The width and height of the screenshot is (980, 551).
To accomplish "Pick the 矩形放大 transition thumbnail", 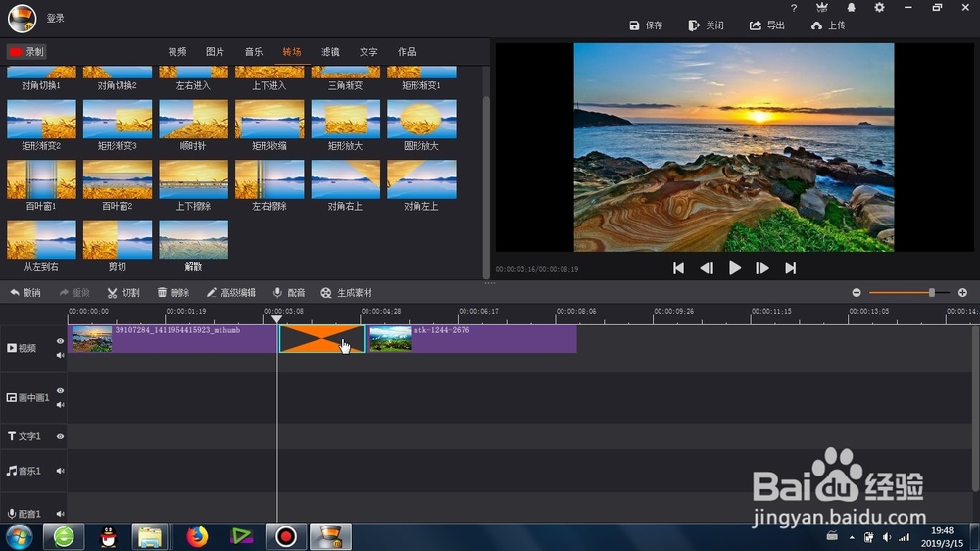I will [346, 119].
